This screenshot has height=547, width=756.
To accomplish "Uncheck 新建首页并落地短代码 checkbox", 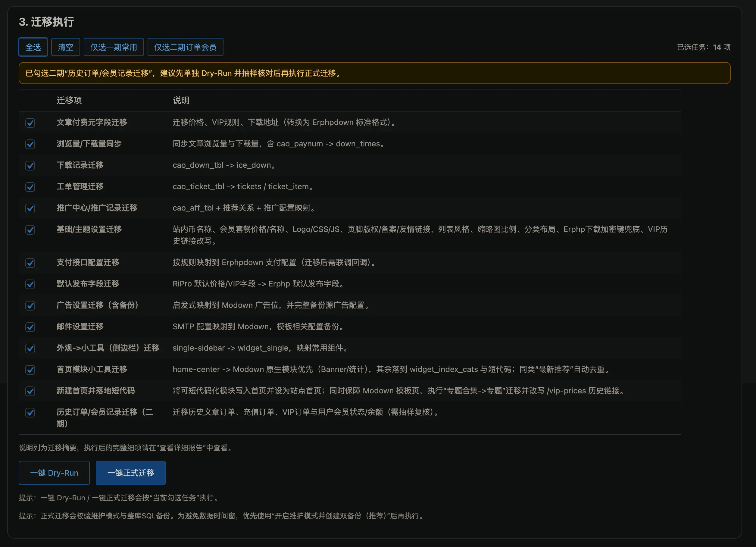I will coord(30,391).
